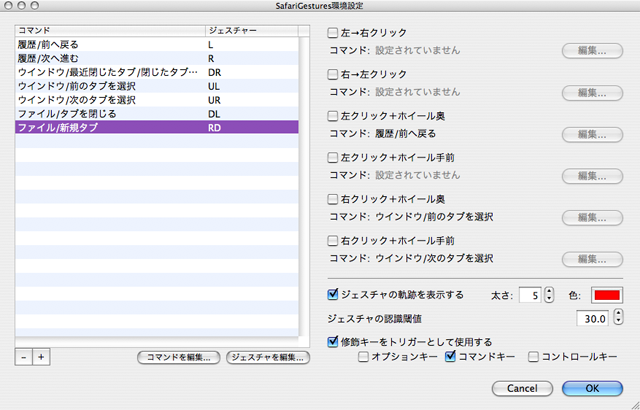
Task: Click 編集 button for 右クリック+ホイール手前
Action: (x=592, y=259)
